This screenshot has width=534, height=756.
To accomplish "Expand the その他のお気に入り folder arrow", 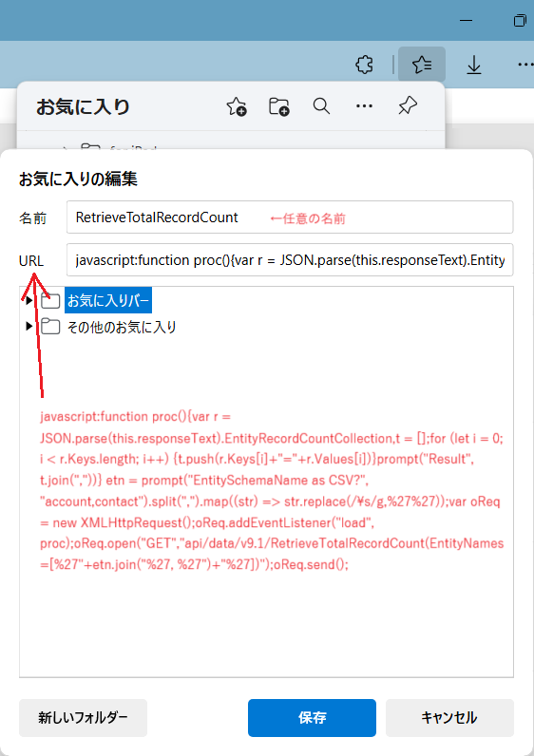I will point(29,327).
